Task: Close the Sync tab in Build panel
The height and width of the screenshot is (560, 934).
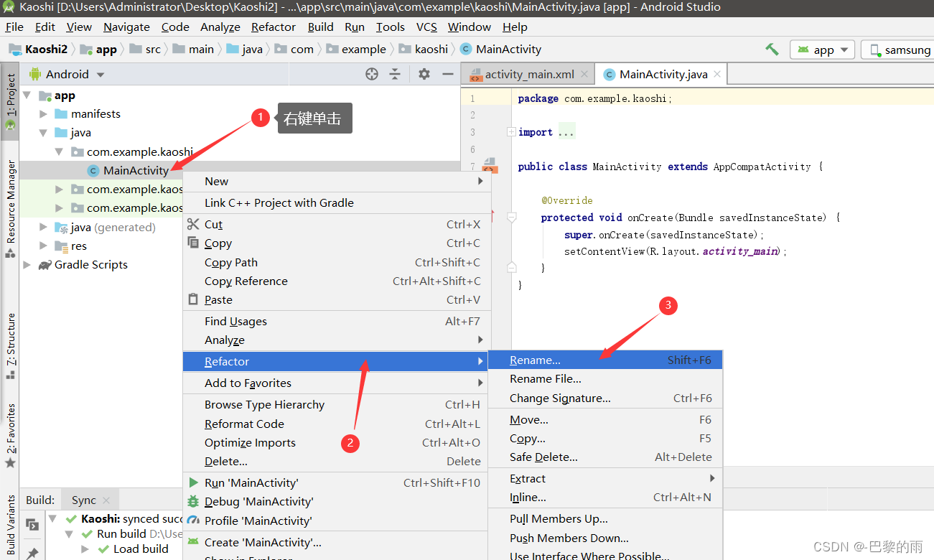Action: pos(106,500)
